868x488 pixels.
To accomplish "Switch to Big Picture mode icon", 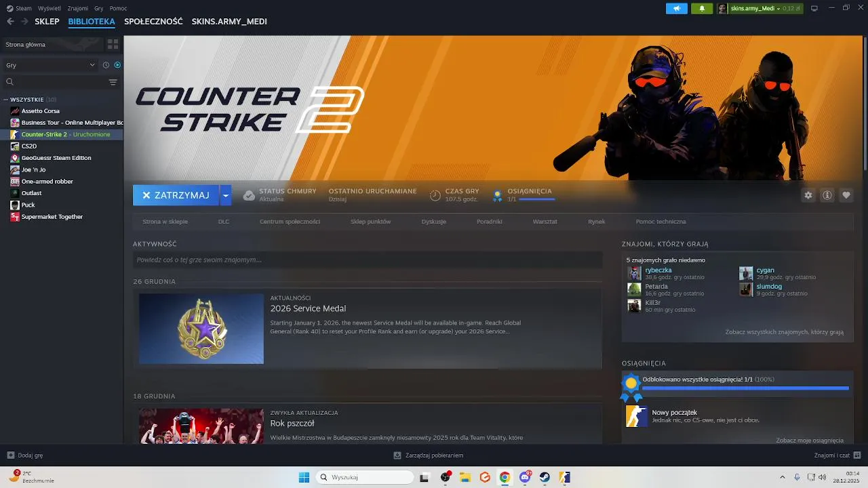I will pyautogui.click(x=814, y=8).
